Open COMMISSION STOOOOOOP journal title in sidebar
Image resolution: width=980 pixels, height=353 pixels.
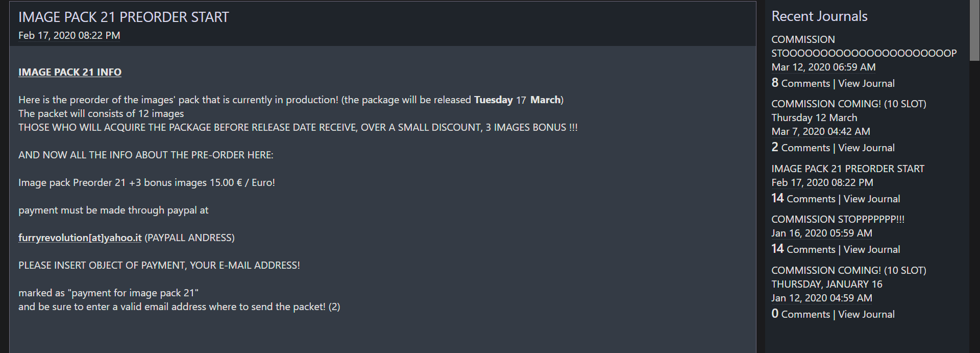[x=864, y=46]
